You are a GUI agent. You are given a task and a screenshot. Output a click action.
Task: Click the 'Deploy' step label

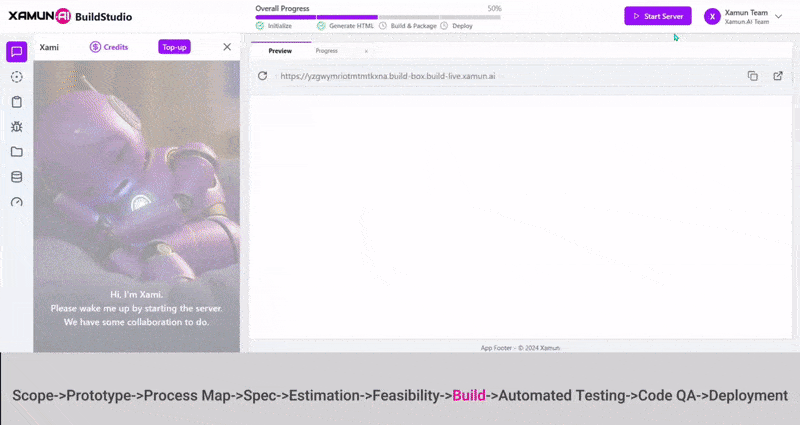pos(462,26)
